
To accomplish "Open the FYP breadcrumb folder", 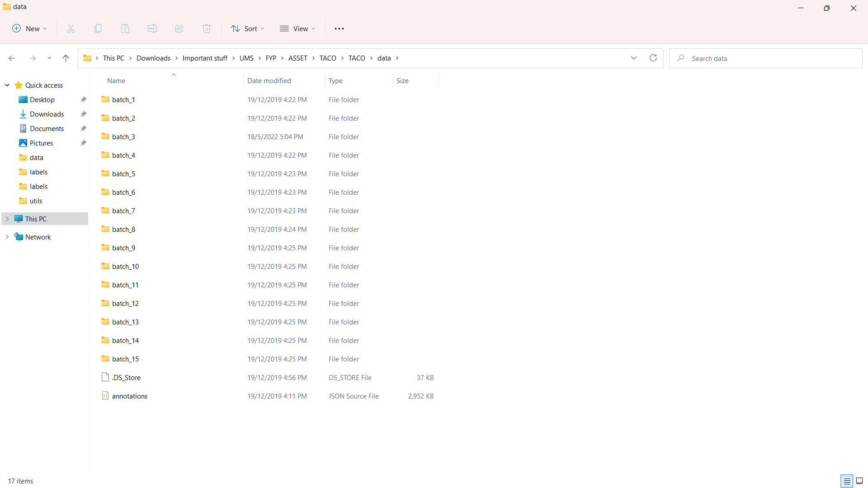I will pos(271,58).
